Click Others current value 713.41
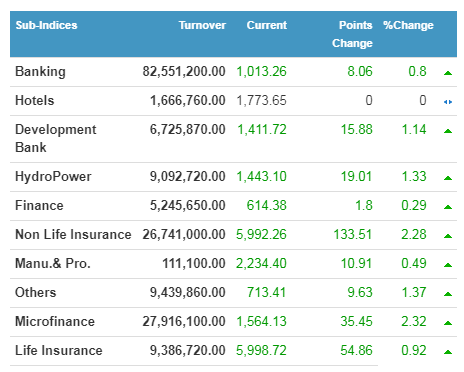Viewport: 464px width, 372px height. pyautogui.click(x=267, y=292)
